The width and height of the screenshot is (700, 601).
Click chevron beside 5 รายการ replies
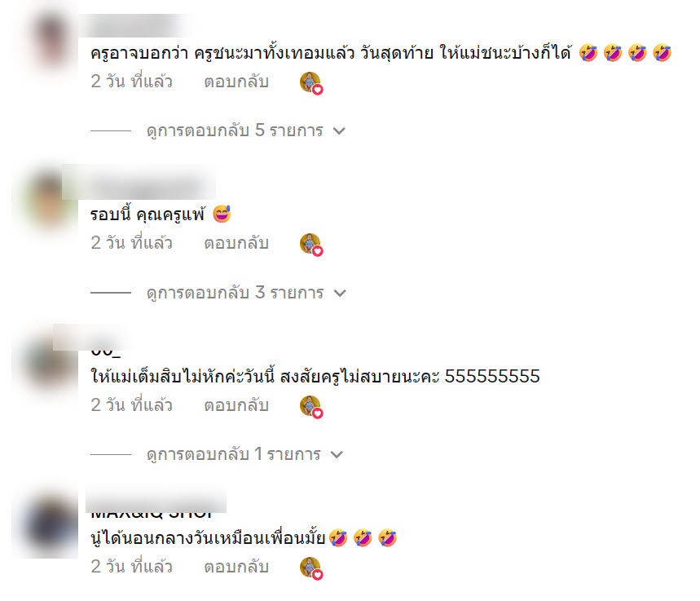point(339,131)
